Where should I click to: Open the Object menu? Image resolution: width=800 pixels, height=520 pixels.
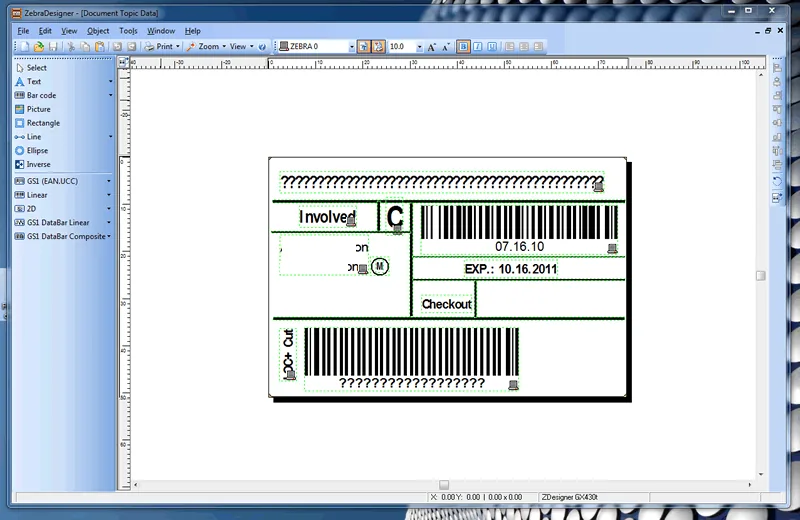coord(98,31)
